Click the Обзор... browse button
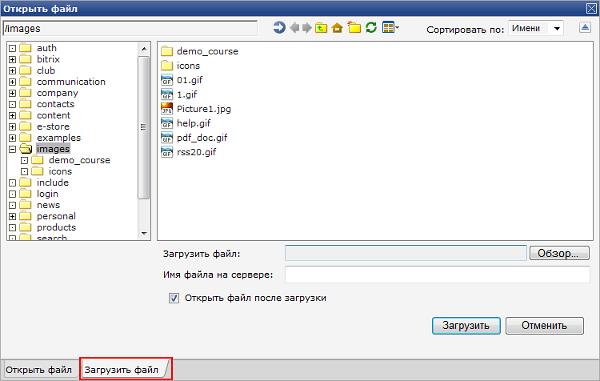 pyautogui.click(x=559, y=253)
